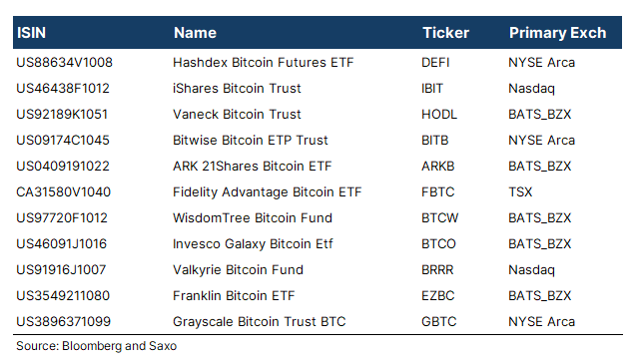Click the BRRR ticker cell
Image resolution: width=642 pixels, height=364 pixels.
(x=437, y=270)
